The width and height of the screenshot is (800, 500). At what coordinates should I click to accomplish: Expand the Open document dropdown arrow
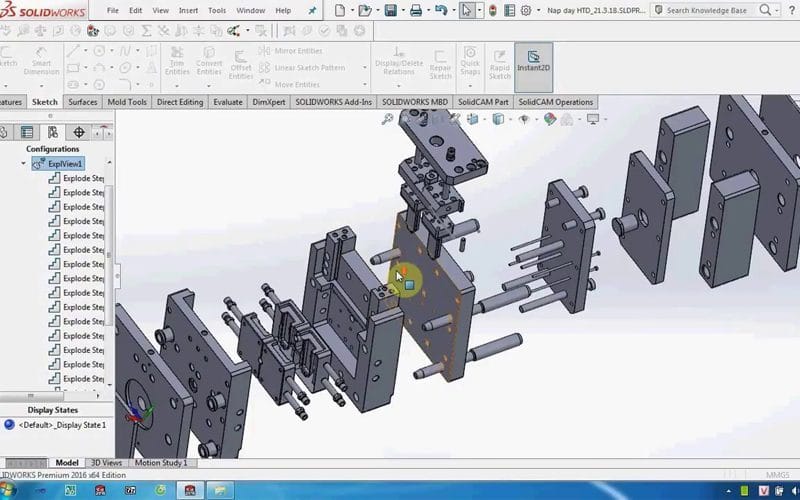[378, 10]
